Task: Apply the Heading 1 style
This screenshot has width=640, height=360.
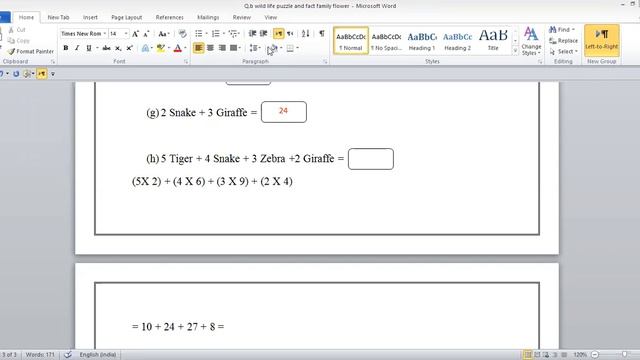Action: point(422,40)
